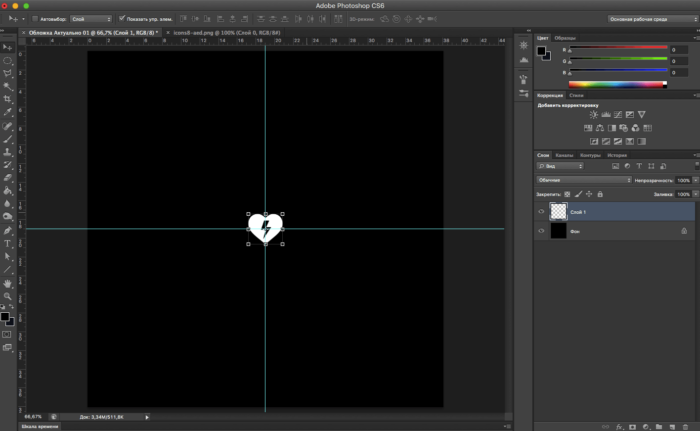Click the lock all layer icon
This screenshot has height=431, width=700.
click(599, 193)
